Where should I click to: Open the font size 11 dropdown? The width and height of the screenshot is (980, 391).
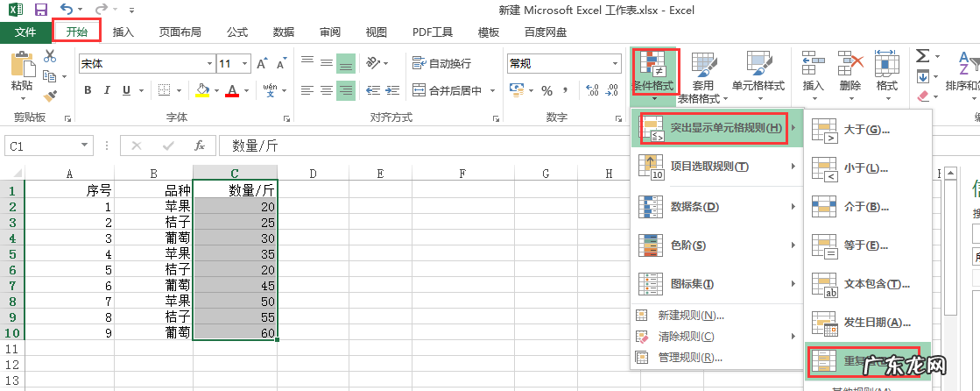click(245, 63)
